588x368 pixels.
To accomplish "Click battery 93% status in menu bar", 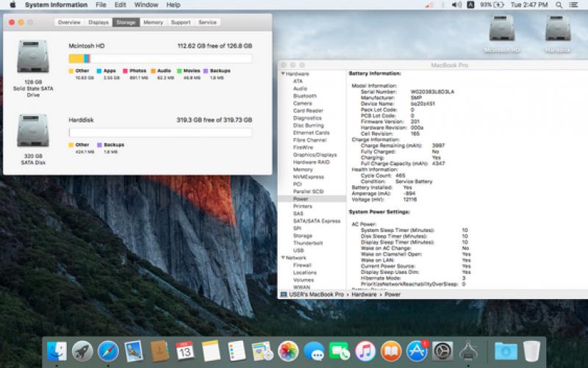I will click(492, 5).
